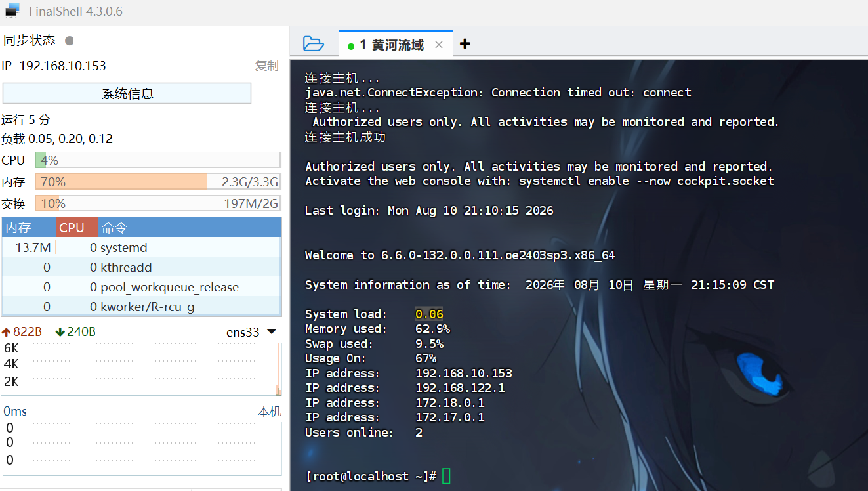Click the Welcome to 6.6.0-132 kernel line

pyautogui.click(x=460, y=255)
